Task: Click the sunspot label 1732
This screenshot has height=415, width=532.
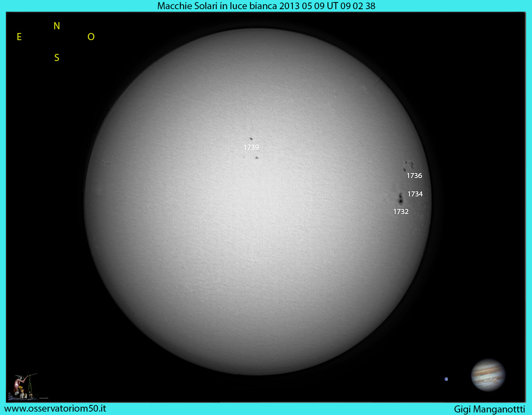Action: click(401, 211)
